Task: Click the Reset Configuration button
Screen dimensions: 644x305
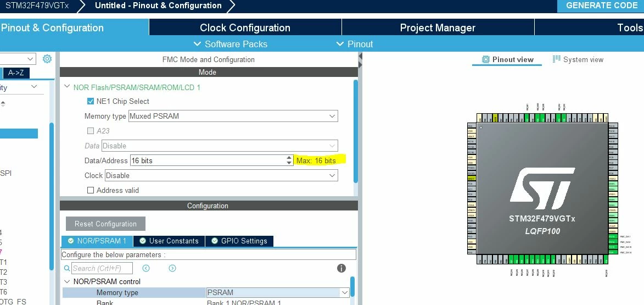Action: pyautogui.click(x=105, y=224)
